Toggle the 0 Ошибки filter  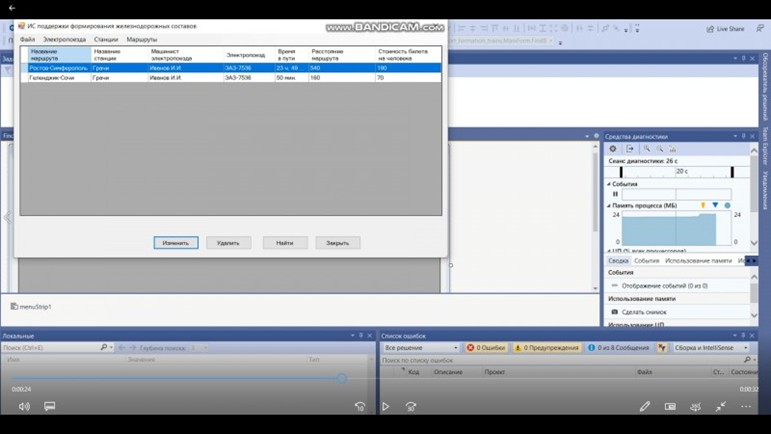[x=486, y=347]
